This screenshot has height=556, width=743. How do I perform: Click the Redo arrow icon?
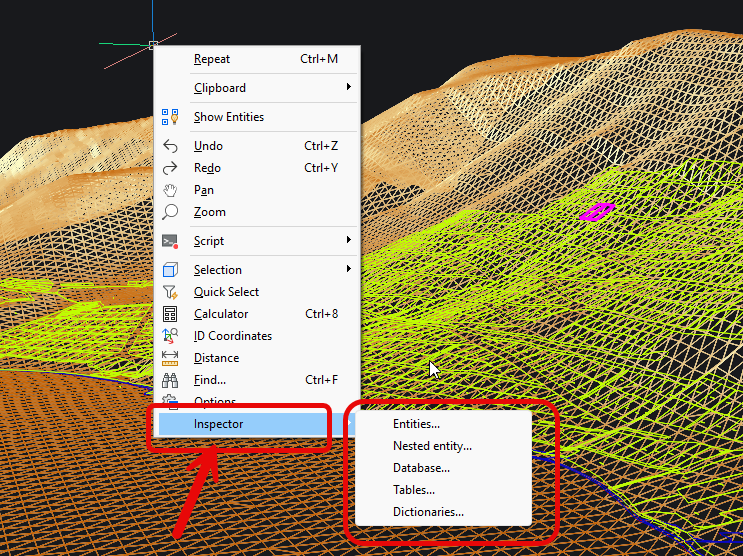(x=170, y=168)
